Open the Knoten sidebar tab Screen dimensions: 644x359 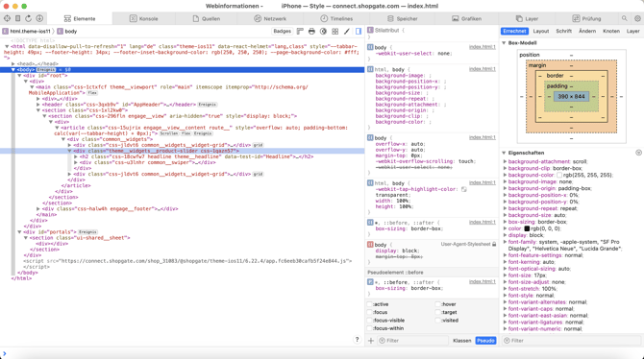pos(611,31)
